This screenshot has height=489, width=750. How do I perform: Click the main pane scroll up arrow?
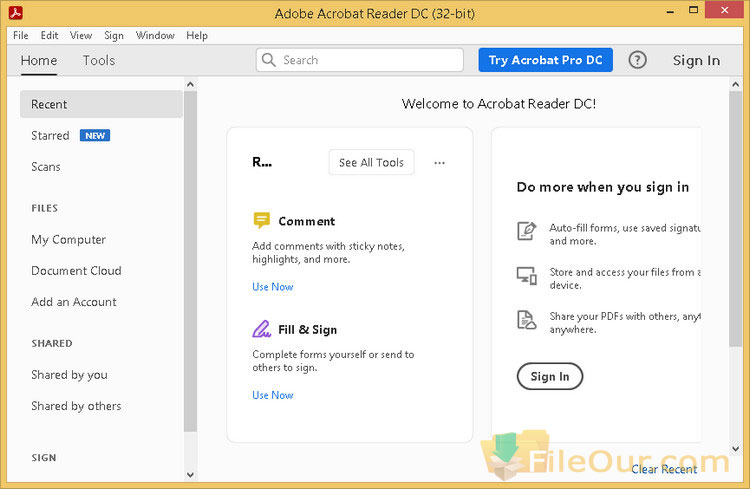736,85
